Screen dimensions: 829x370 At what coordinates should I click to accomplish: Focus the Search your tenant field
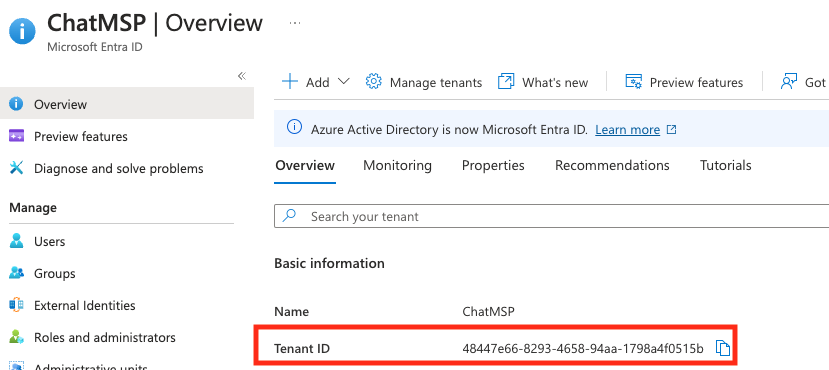(x=551, y=216)
